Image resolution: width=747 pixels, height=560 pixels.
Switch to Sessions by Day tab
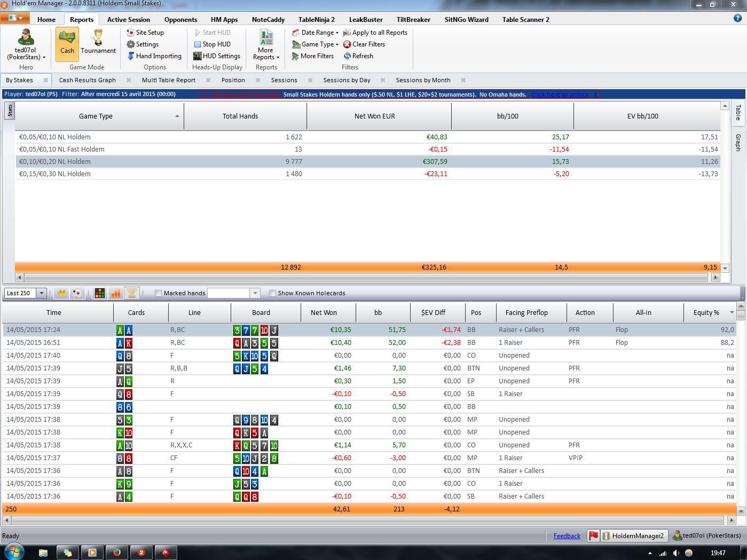coord(347,80)
